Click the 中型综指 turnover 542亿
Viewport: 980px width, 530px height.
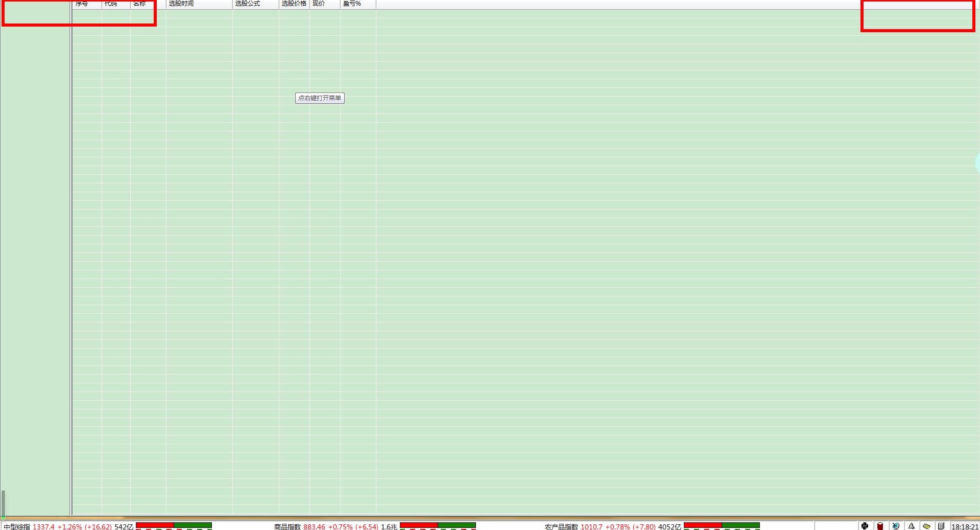(x=124, y=526)
